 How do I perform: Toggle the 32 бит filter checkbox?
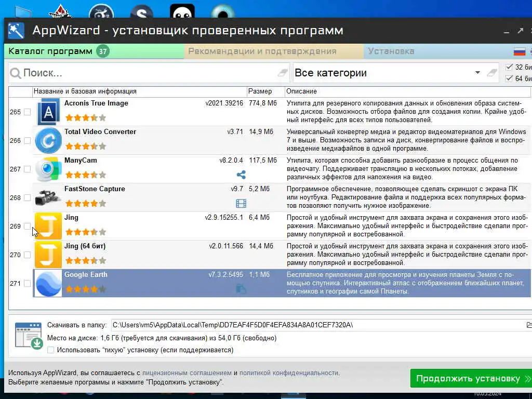tap(509, 67)
